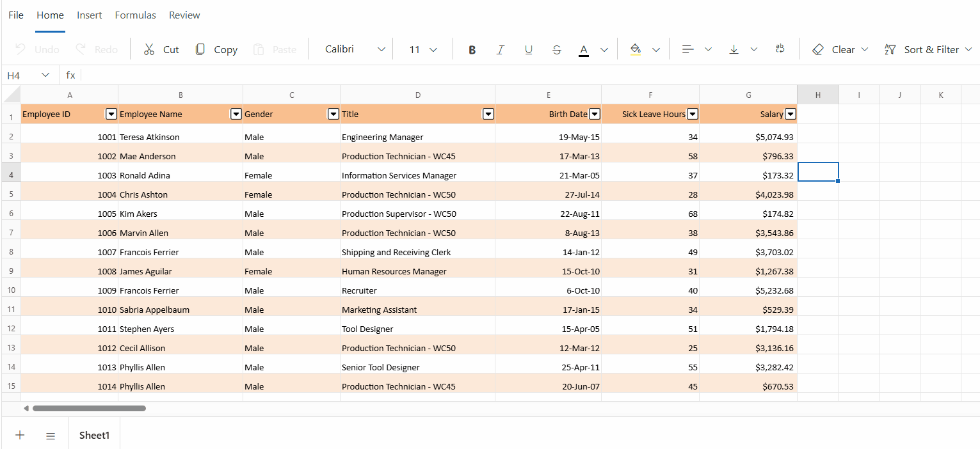Toggle strikethrough formatting
Image resolution: width=980 pixels, height=449 pixels.
point(557,49)
